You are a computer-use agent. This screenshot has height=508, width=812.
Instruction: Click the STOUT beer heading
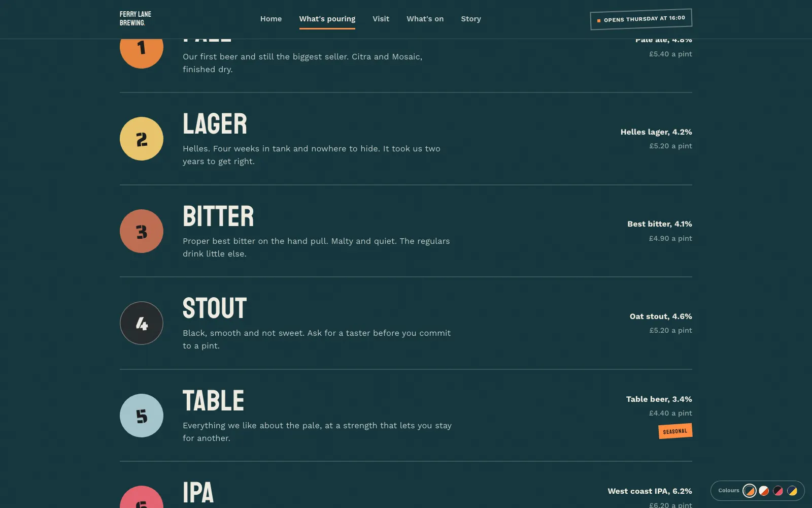pyautogui.click(x=215, y=308)
